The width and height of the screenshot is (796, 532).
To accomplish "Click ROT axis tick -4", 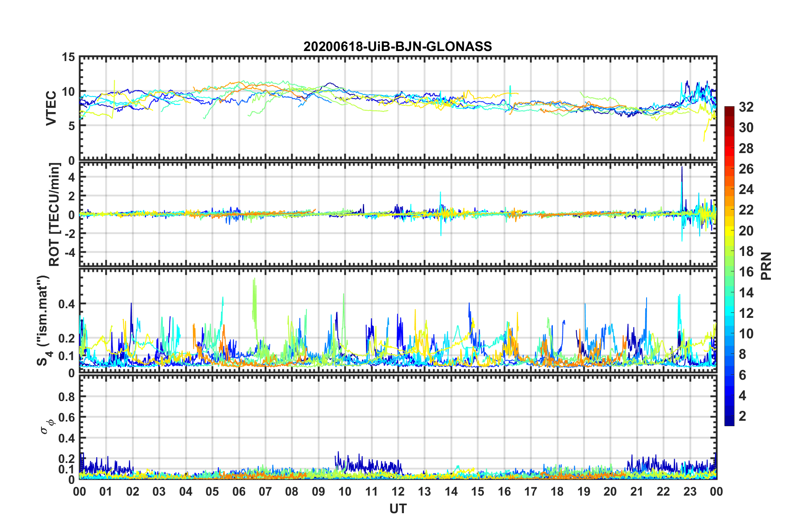I will pyautogui.click(x=69, y=253).
